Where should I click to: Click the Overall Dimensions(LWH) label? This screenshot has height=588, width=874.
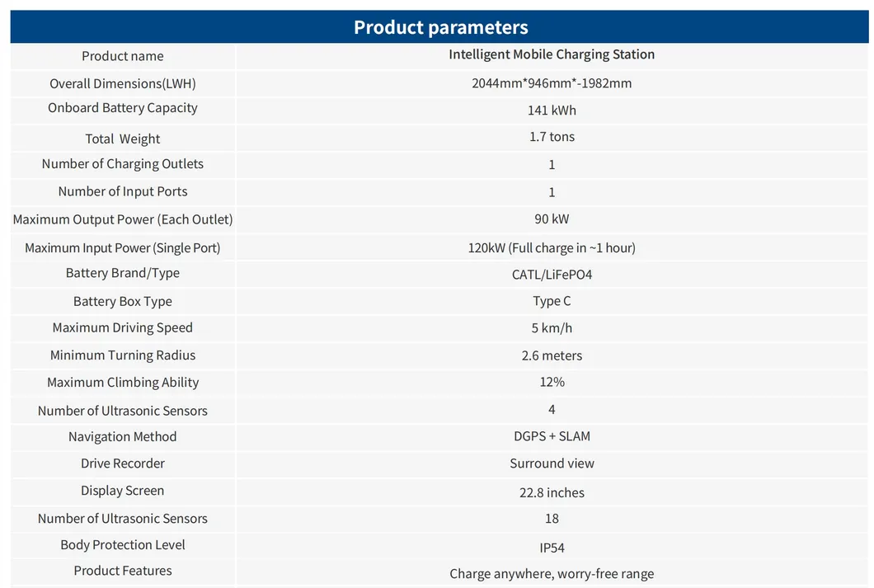[x=123, y=83]
